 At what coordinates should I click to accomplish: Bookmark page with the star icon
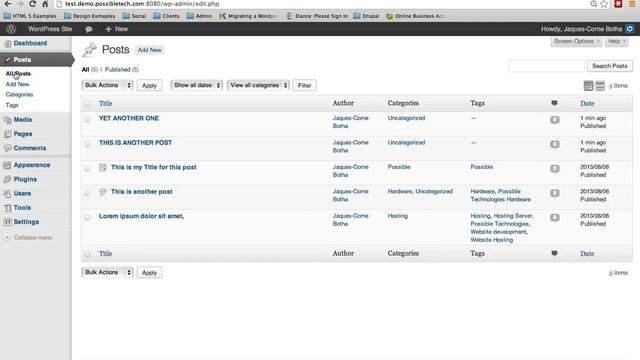click(604, 4)
